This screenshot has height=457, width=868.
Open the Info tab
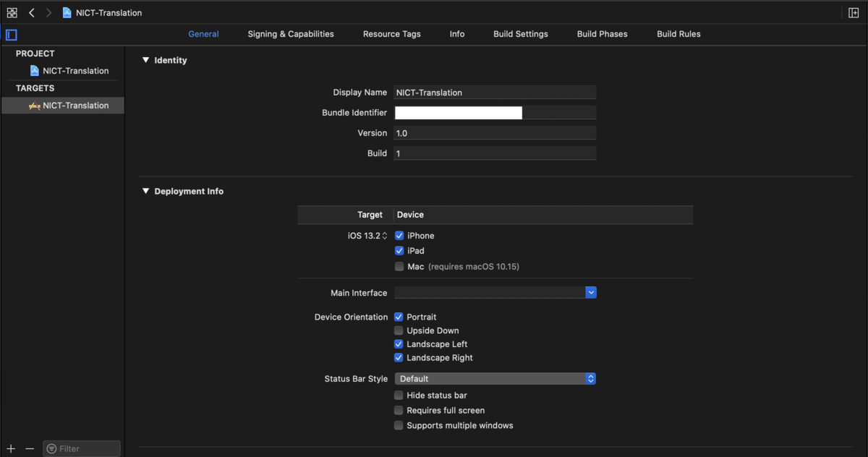click(x=457, y=34)
